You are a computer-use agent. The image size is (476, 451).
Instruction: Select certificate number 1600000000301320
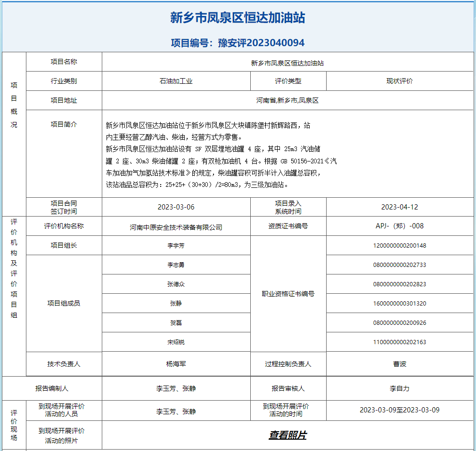[x=400, y=303]
